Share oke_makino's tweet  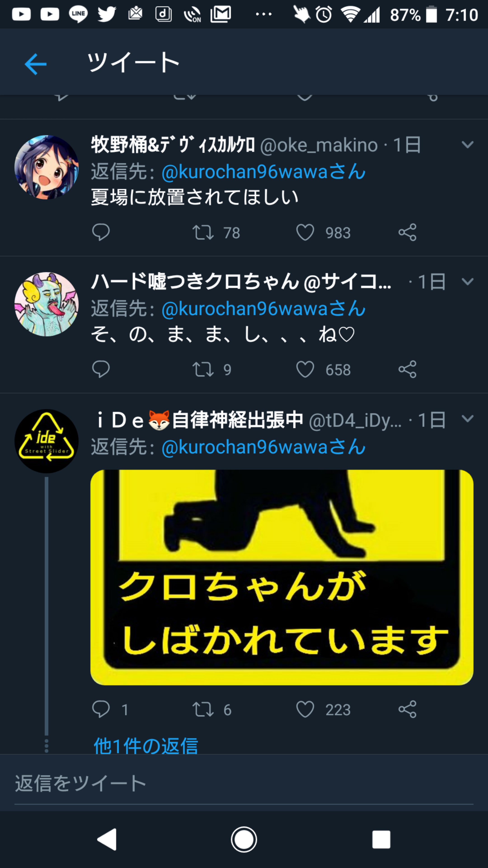pyautogui.click(x=408, y=232)
